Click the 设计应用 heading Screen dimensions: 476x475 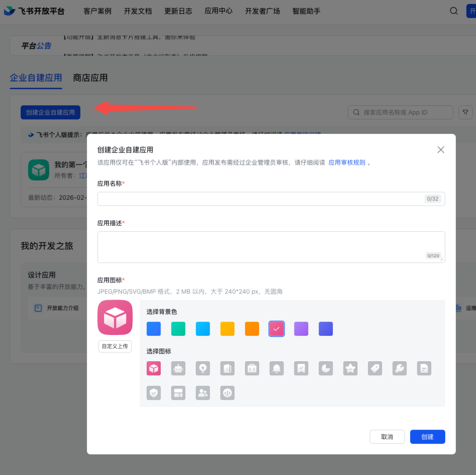(41, 275)
